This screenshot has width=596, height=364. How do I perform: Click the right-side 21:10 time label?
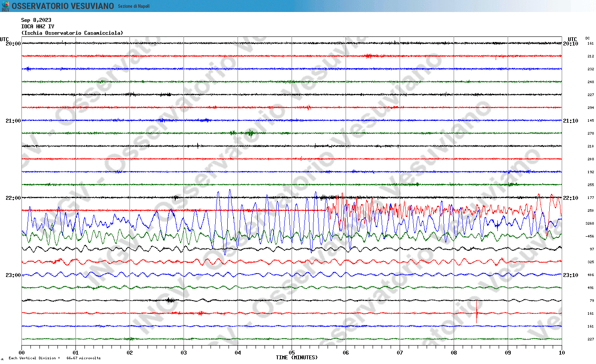571,121
